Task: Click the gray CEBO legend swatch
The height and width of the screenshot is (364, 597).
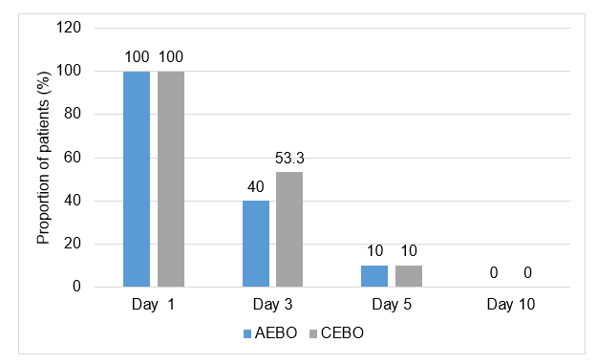Action: pyautogui.click(x=313, y=334)
